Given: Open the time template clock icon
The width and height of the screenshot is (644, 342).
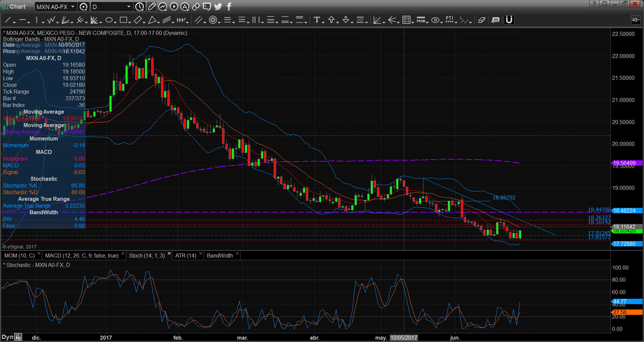Looking at the screenshot, I should 140,7.
